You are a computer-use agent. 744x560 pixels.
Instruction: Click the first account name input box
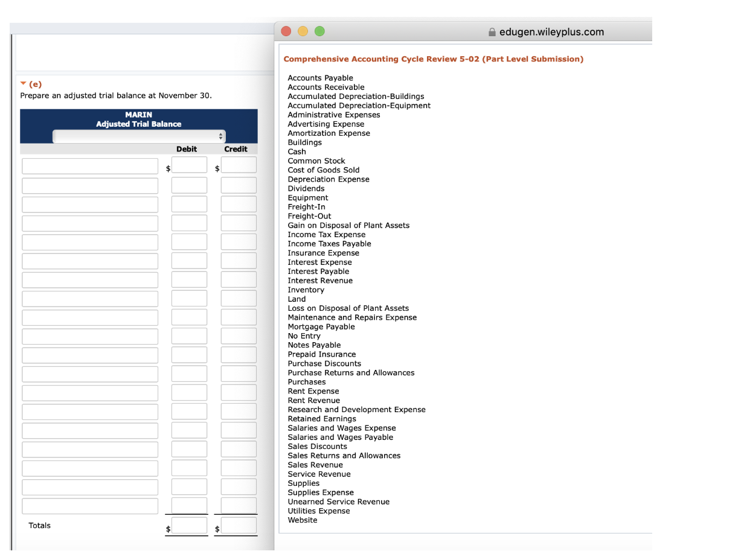coord(89,165)
